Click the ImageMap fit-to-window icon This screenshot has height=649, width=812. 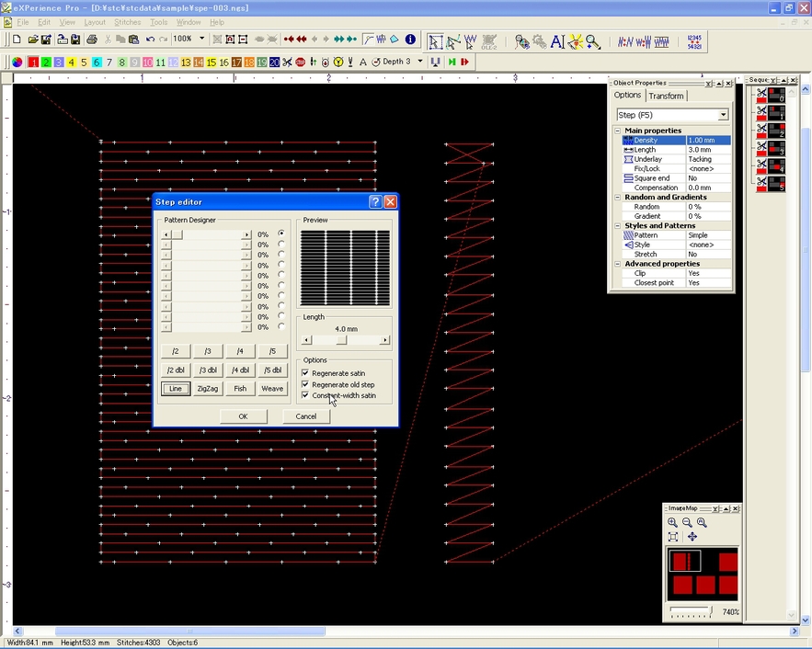(673, 537)
